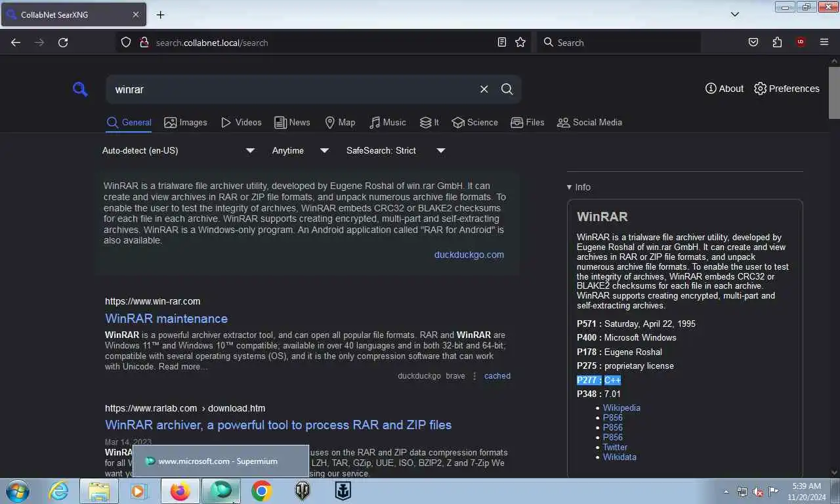Clear the winrar search query
The image size is (840, 504).
[484, 89]
